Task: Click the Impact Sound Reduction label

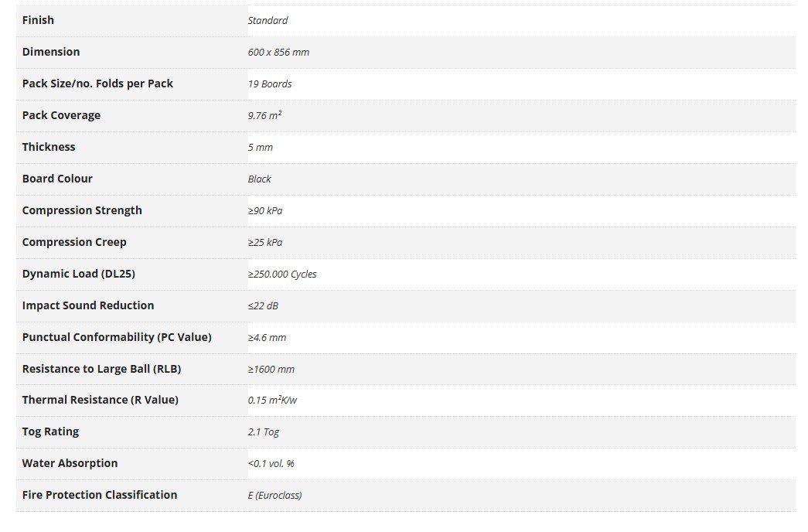Action: tap(88, 305)
